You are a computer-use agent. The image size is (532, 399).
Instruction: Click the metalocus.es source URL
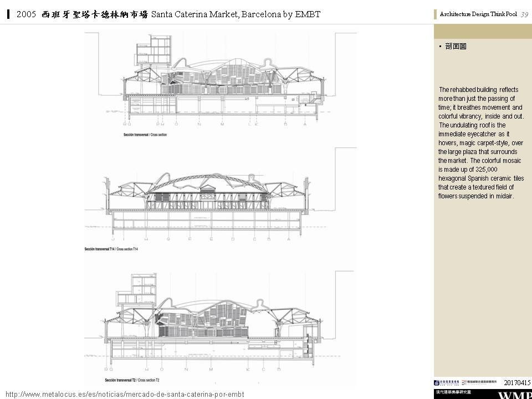coord(125,394)
